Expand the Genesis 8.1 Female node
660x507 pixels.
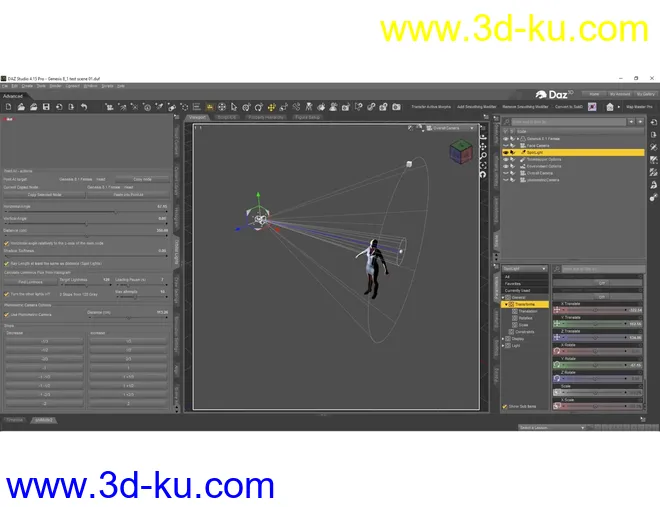click(518, 138)
